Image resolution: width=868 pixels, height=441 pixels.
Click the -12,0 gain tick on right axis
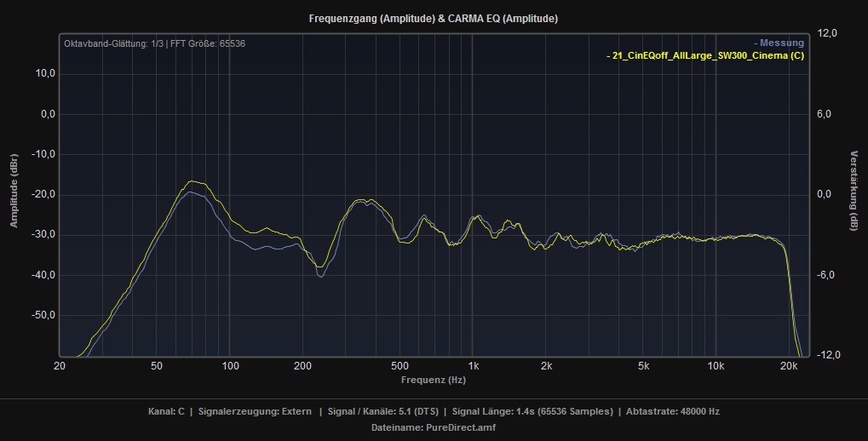[x=827, y=355]
